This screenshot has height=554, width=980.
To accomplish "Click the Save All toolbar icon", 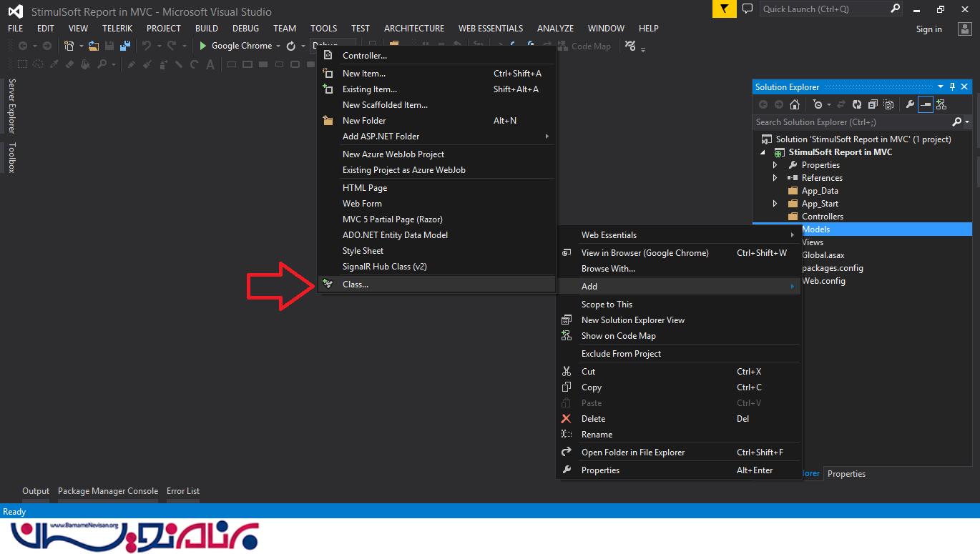I will pos(125,46).
